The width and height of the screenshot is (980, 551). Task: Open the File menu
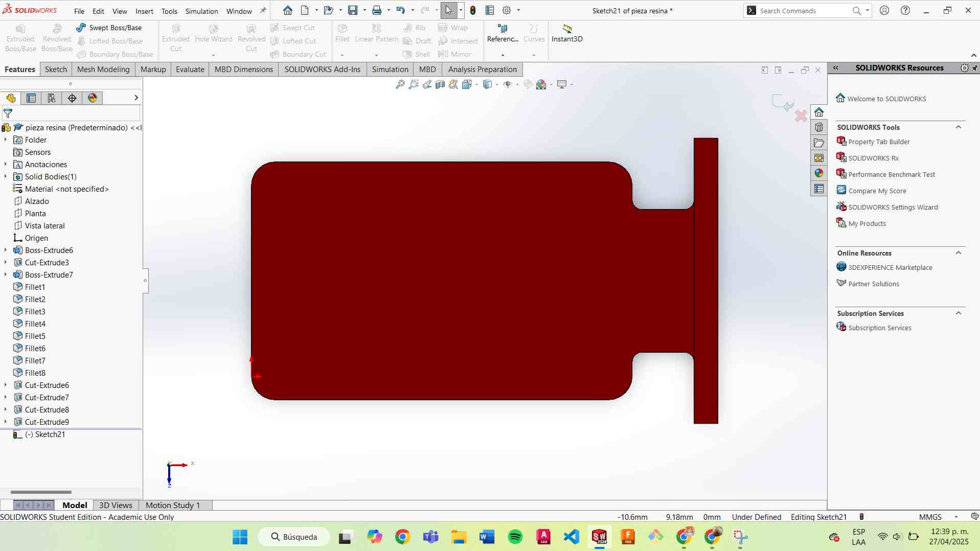79,11
